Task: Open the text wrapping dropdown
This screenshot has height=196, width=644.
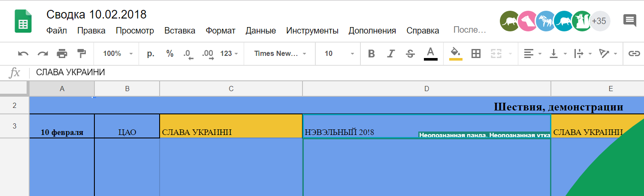Action: (x=583, y=54)
